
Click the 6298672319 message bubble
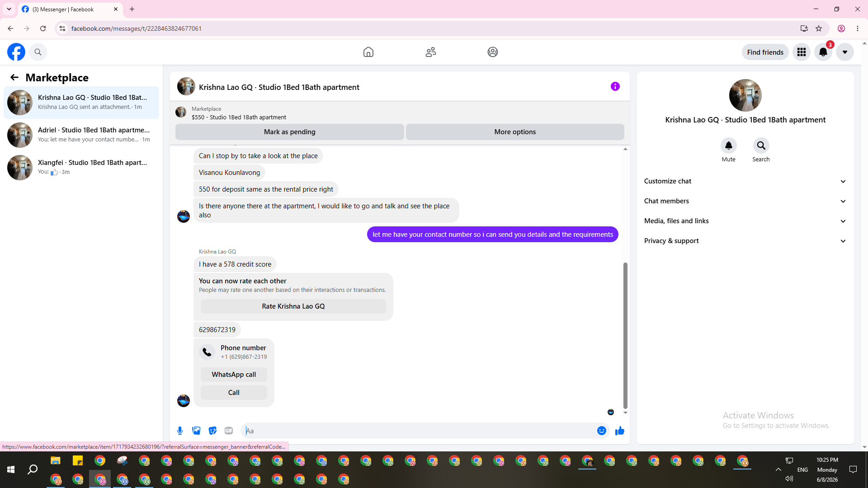217,330
